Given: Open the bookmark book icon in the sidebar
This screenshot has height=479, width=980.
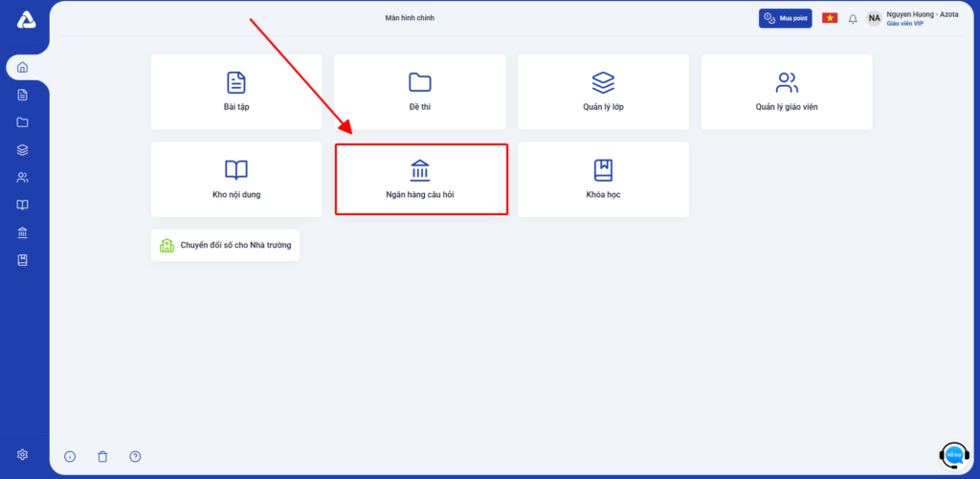Looking at the screenshot, I should tap(23, 260).
